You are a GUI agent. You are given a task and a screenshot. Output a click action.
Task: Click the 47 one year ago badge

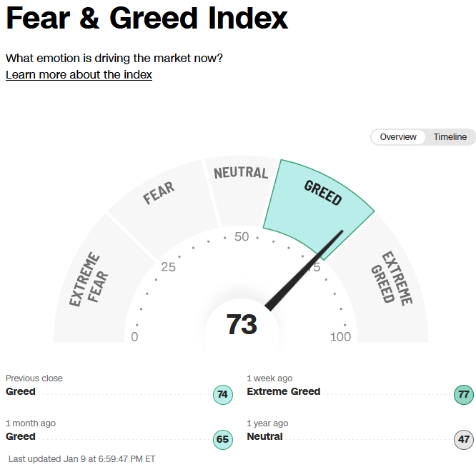click(464, 439)
